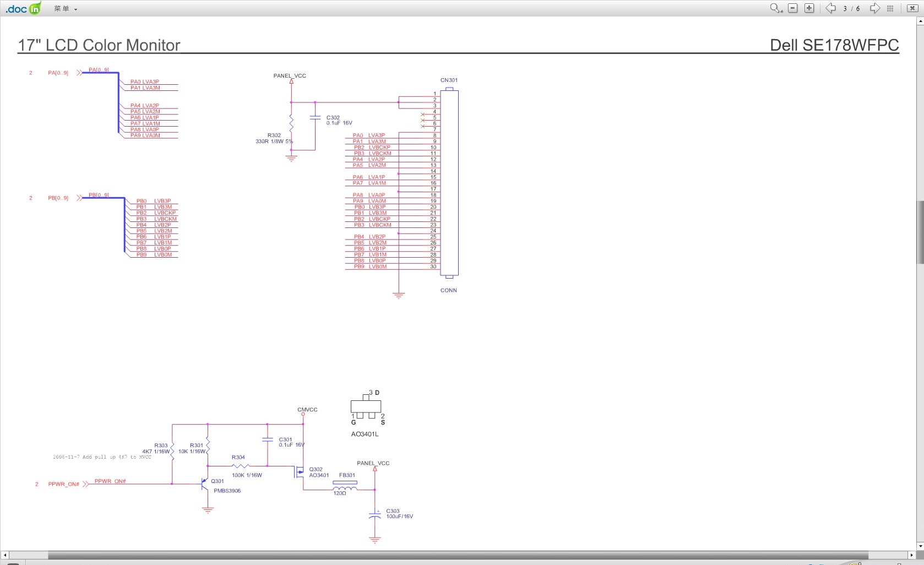Viewport: 924px width, 565px height.
Task: Click the '100uF/16V' value
Action: point(400,517)
